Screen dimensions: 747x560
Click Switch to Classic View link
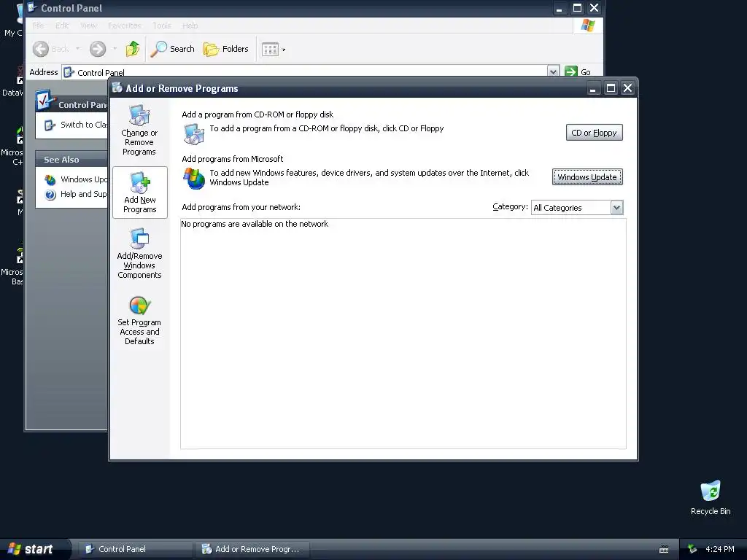pyautogui.click(x=84, y=125)
